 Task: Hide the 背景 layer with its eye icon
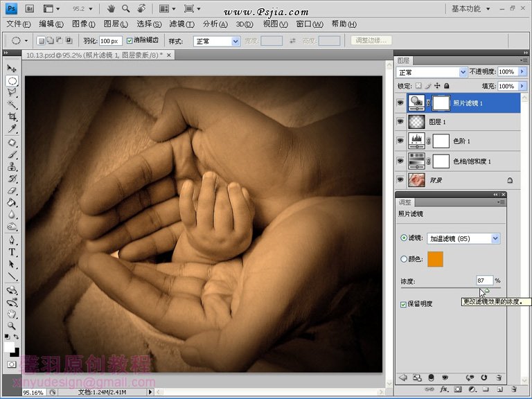coord(400,180)
